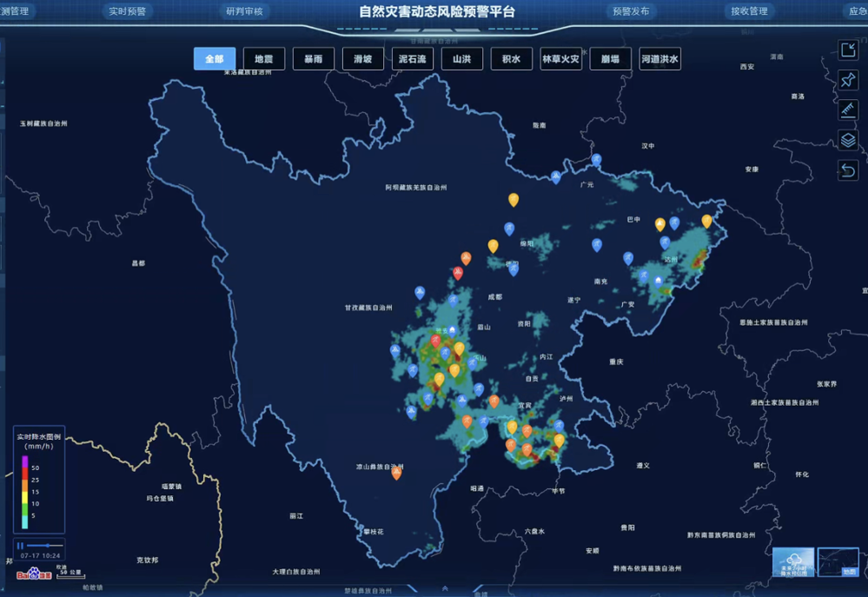Open the map layers stack icon
This screenshot has width=868, height=597.
[848, 140]
